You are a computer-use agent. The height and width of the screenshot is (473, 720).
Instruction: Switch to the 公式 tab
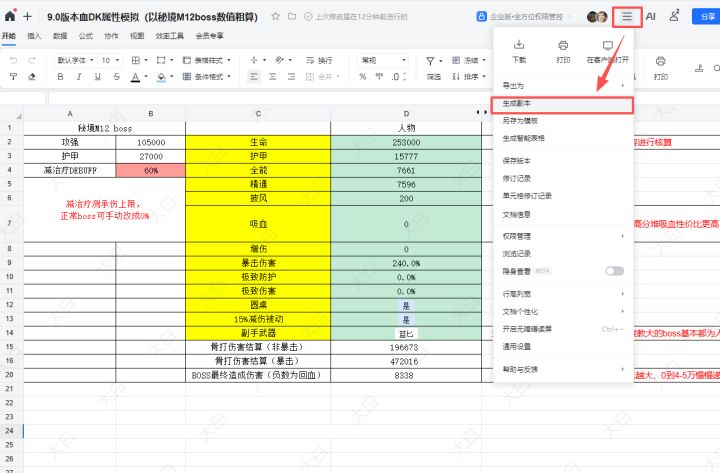(x=85, y=36)
